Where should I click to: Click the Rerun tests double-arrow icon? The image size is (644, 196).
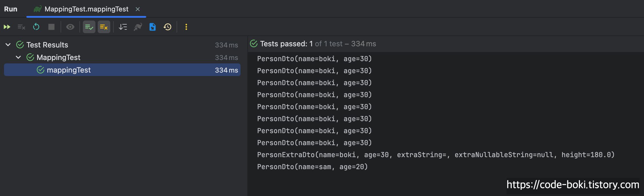point(7,27)
